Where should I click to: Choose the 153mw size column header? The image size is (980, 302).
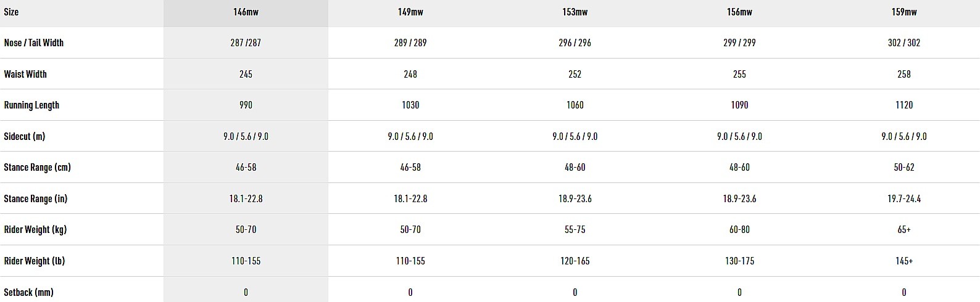[x=575, y=12]
